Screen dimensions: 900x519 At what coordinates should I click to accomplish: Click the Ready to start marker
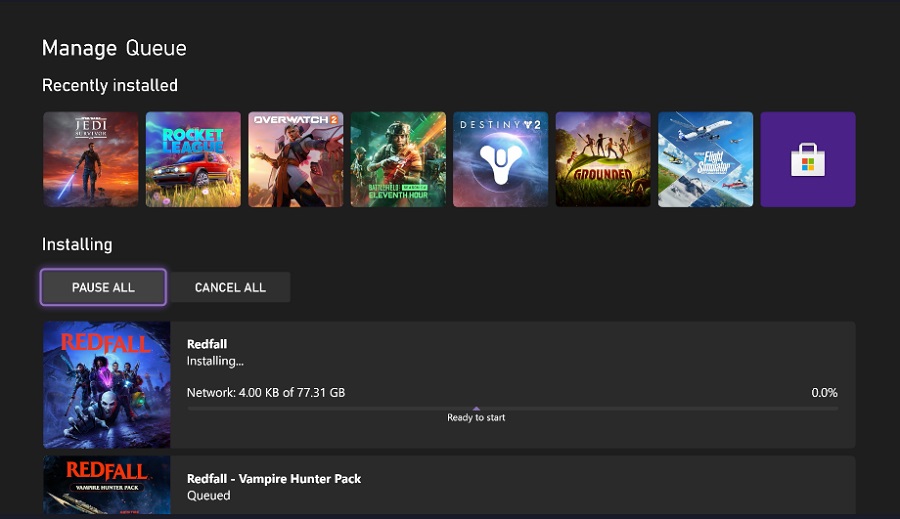pos(476,417)
